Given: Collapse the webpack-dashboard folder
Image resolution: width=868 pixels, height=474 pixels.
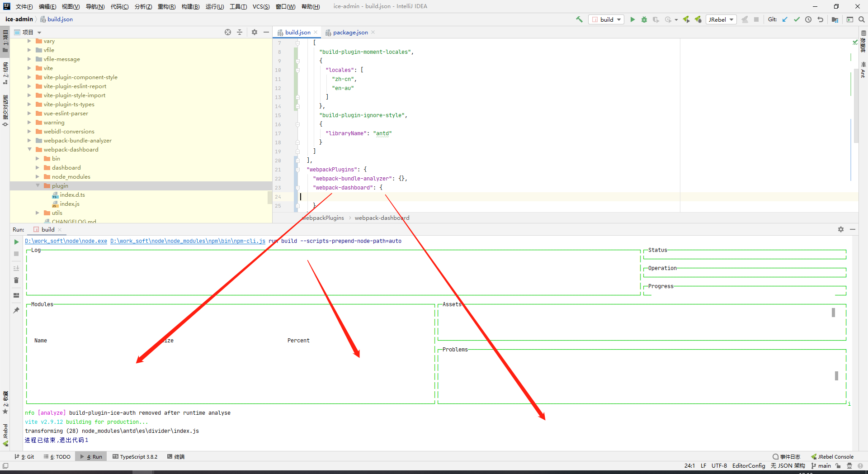Looking at the screenshot, I should pos(30,149).
